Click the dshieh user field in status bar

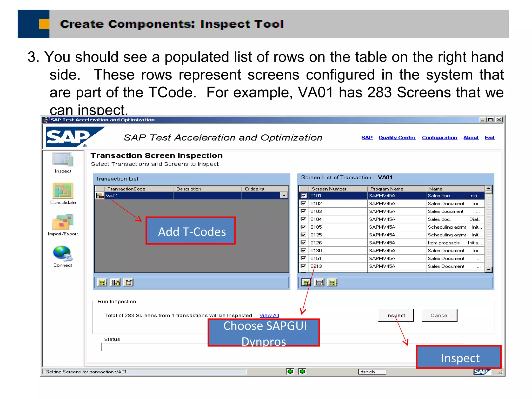point(372,372)
